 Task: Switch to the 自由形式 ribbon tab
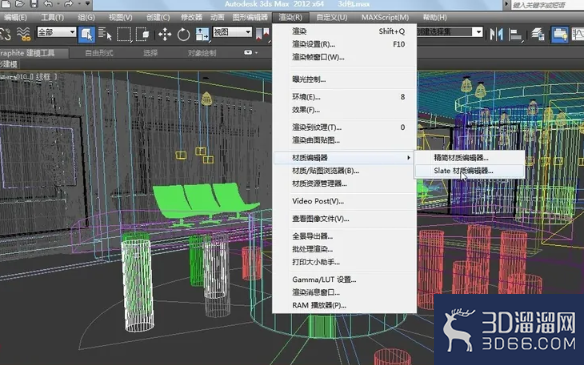(99, 53)
